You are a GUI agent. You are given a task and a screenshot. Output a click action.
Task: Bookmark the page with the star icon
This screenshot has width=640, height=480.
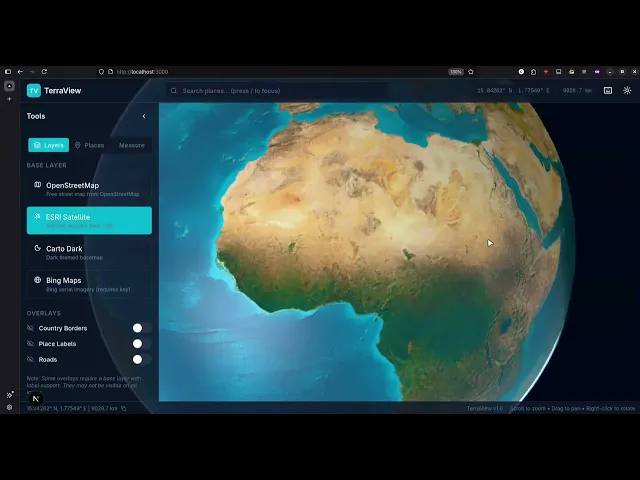coord(471,72)
